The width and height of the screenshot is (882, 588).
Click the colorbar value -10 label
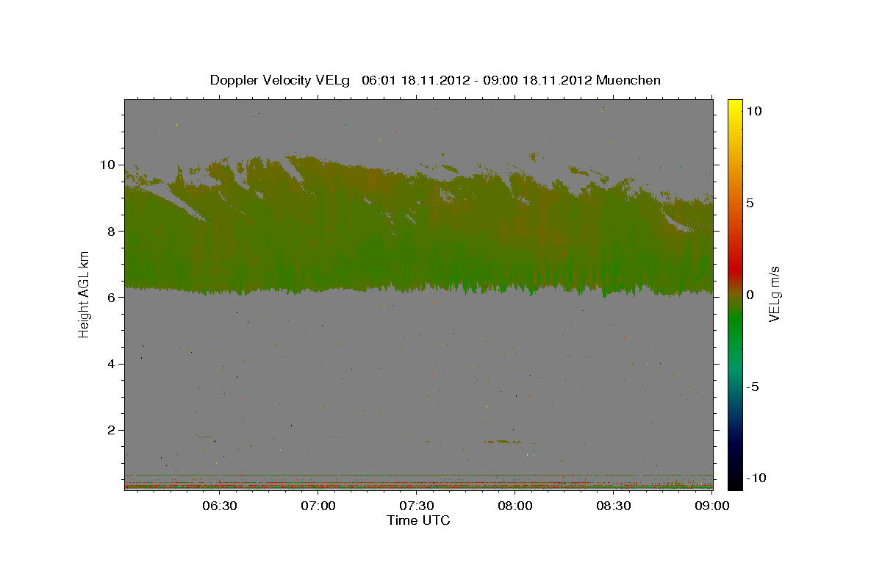coord(756,478)
